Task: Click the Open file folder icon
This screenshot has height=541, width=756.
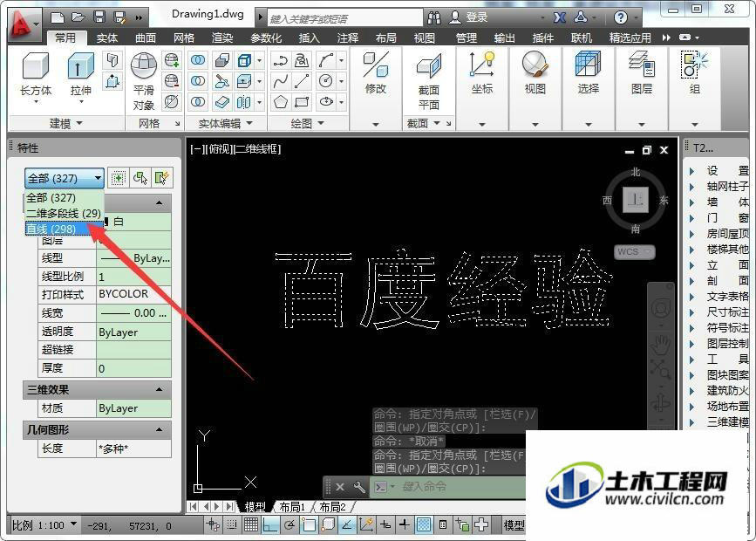Action: point(78,17)
